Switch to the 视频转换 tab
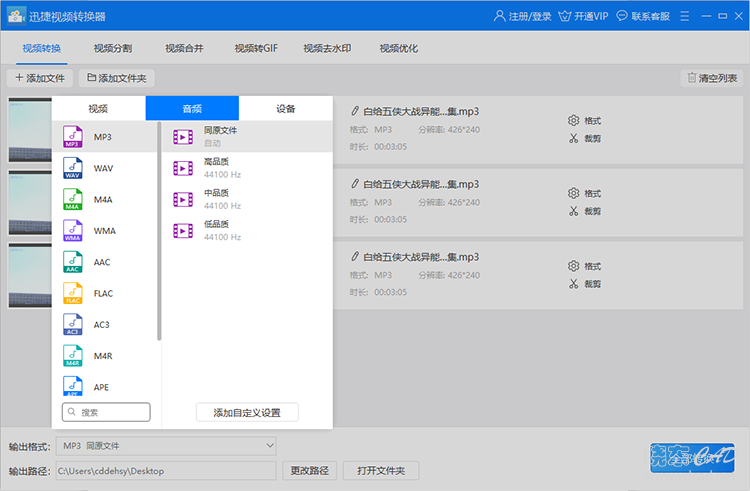750x491 pixels. pos(42,48)
